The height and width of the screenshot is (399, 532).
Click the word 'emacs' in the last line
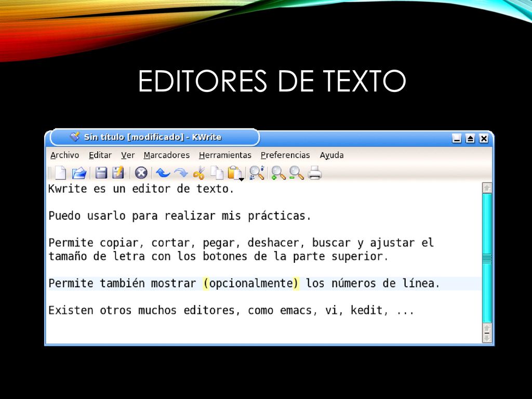(x=296, y=310)
